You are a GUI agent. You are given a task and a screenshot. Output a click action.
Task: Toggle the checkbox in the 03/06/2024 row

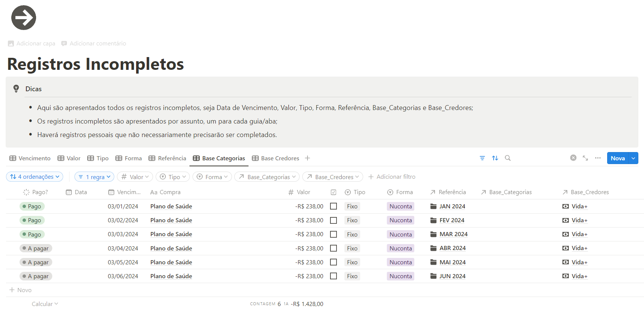click(x=333, y=276)
